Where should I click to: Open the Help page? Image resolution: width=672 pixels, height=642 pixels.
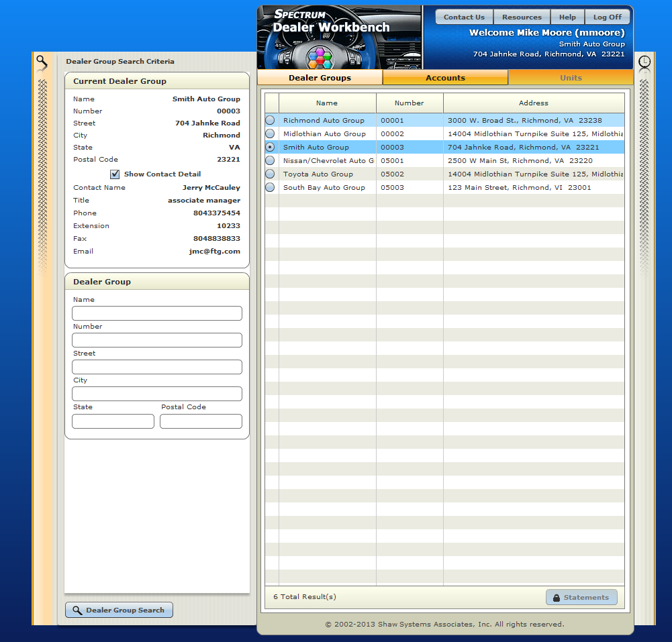567,17
